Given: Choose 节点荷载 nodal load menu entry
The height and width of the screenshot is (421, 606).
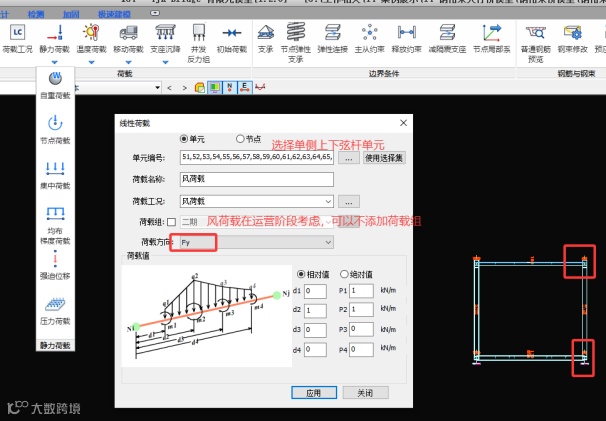Looking at the screenshot, I should 55,130.
